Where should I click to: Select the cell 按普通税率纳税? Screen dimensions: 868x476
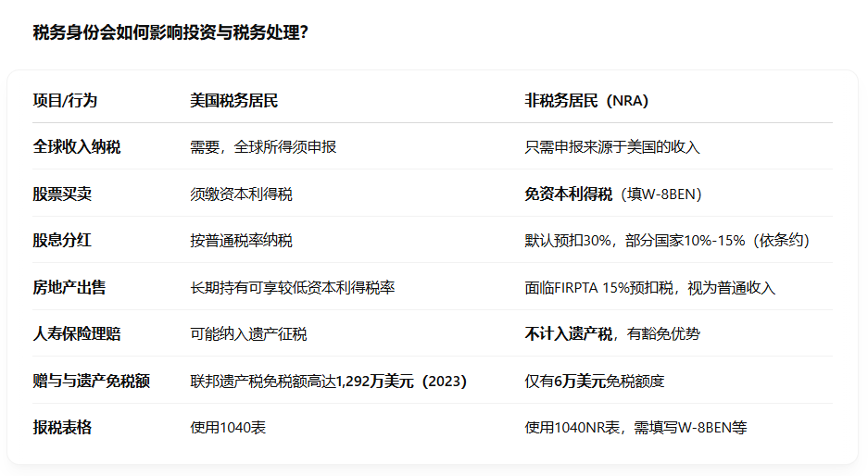(241, 241)
